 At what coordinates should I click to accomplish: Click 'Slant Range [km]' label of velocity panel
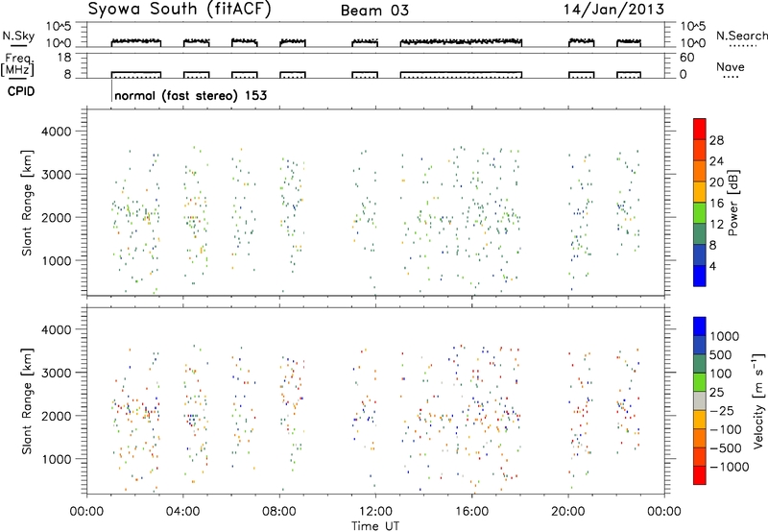pos(27,400)
